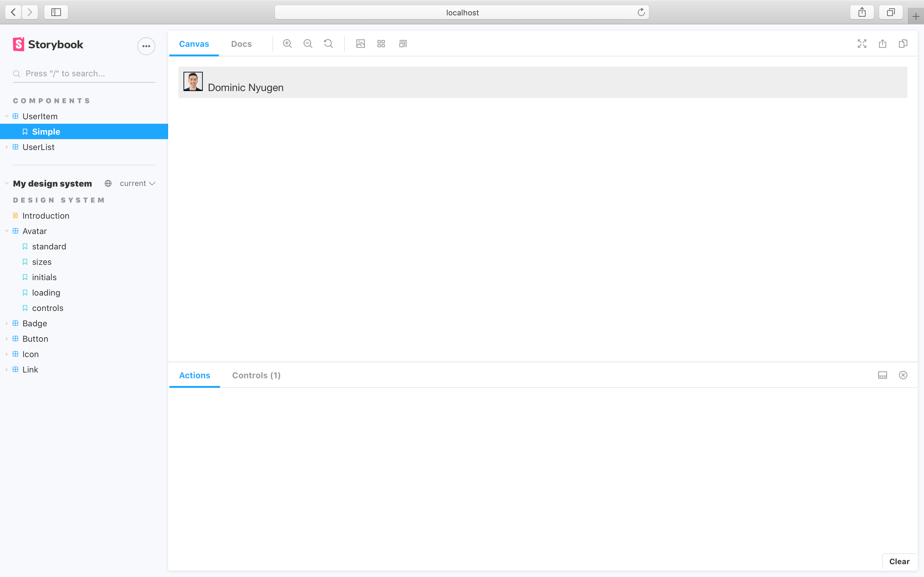The height and width of the screenshot is (577, 924).
Task: Click the copy/share icon top right
Action: (903, 43)
